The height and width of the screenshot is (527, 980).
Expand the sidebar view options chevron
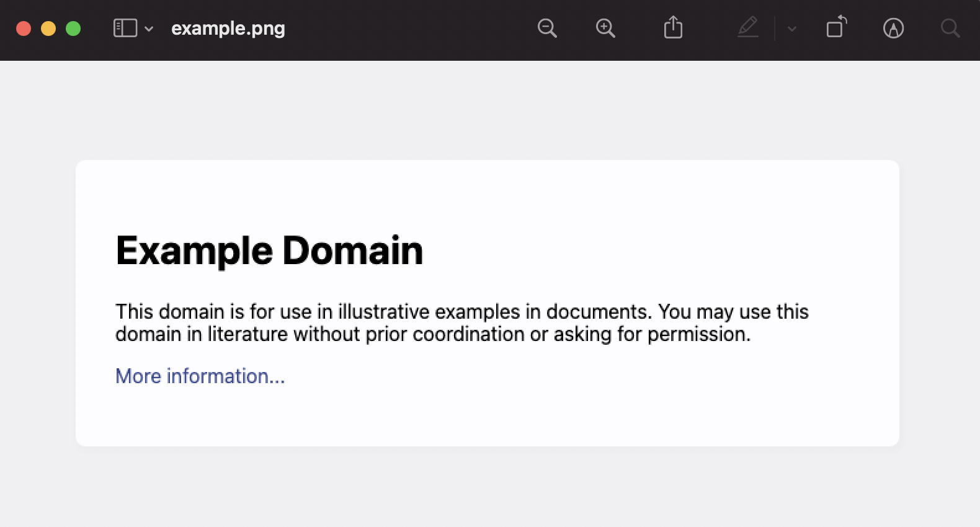pos(149,29)
